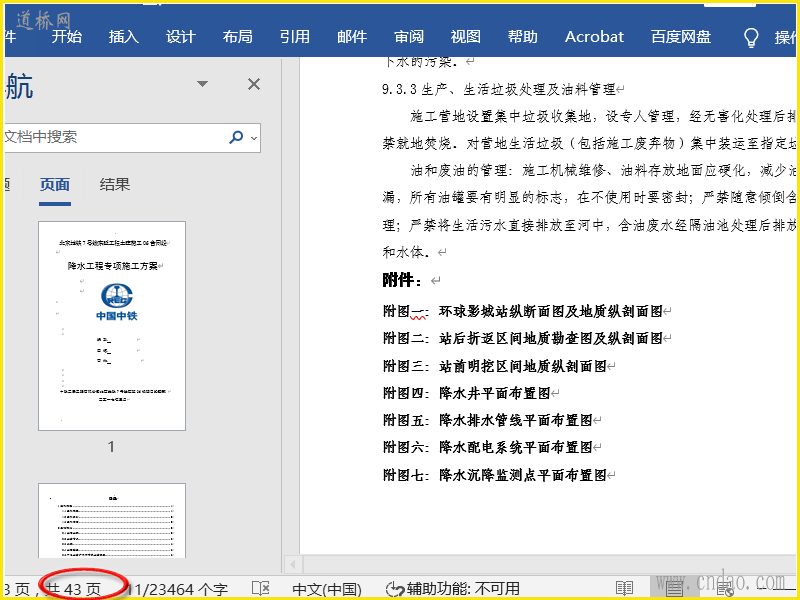Open navigation pane options dropdown arrow

pyautogui.click(x=203, y=84)
